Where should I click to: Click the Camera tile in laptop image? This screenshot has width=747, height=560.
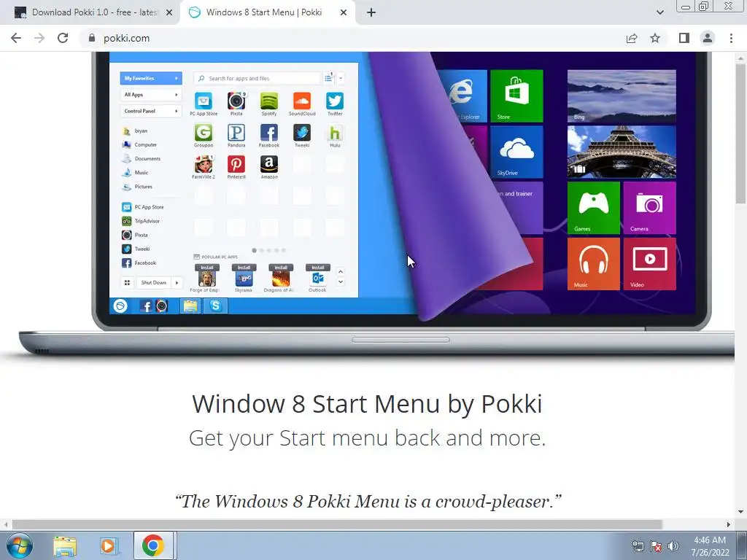click(x=650, y=208)
